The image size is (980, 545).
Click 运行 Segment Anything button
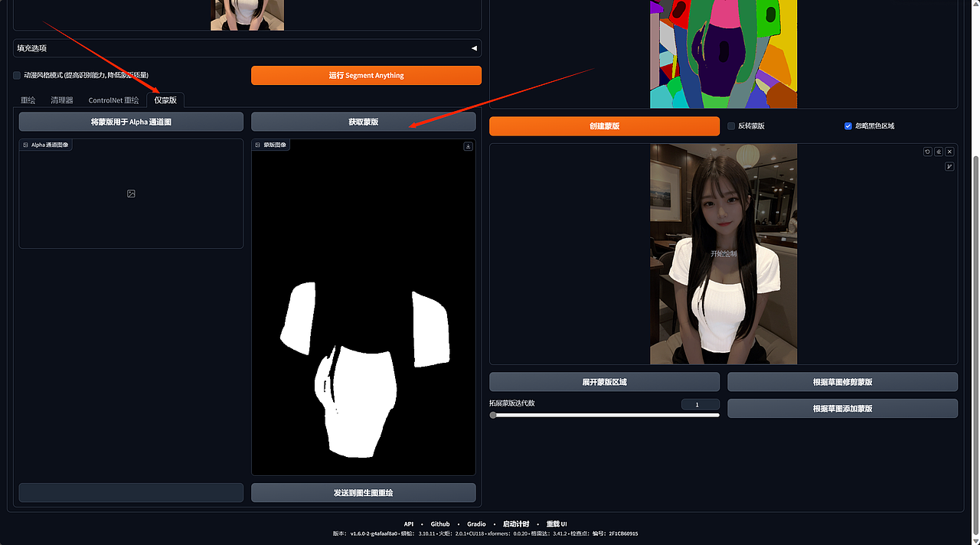(366, 75)
